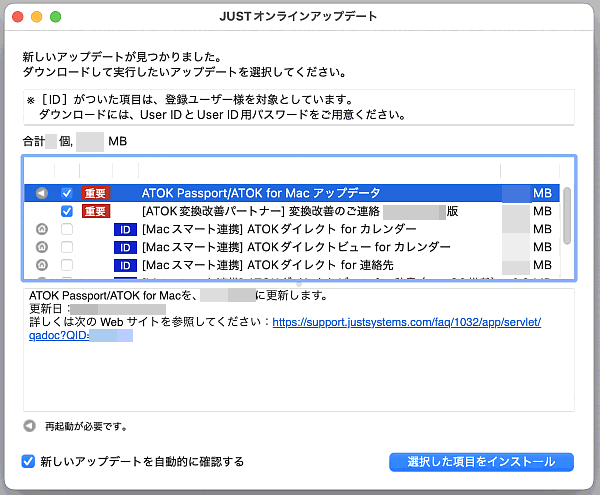Click the 合計 total summary text
600x495 pixels.
(75, 142)
